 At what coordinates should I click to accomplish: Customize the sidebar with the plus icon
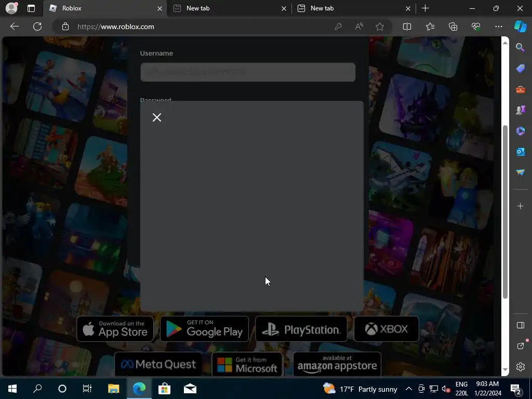tap(520, 206)
